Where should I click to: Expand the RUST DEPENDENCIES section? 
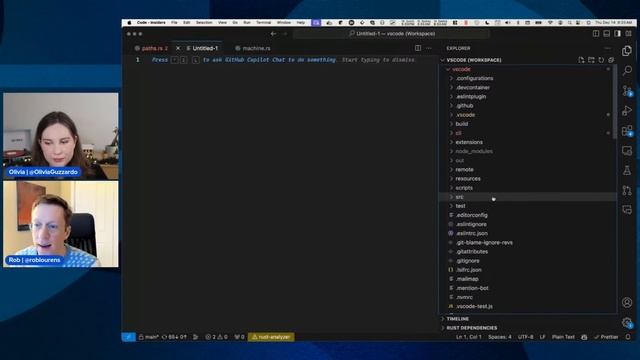529,328
